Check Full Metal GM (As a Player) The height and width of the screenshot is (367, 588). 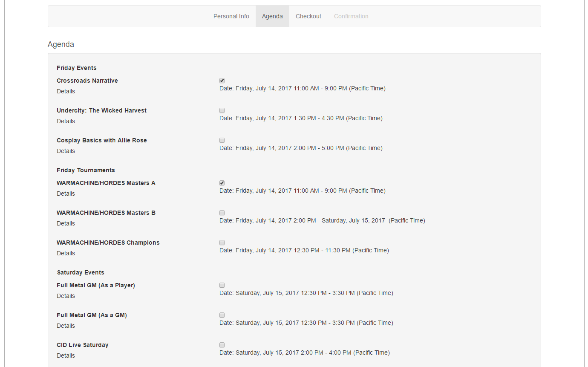pos(222,285)
